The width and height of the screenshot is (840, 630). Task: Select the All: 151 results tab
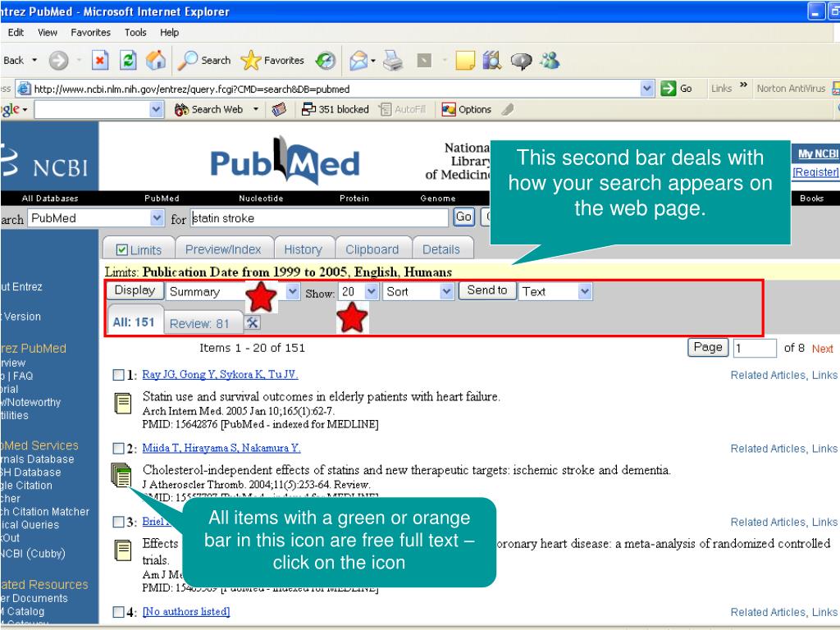(134, 322)
